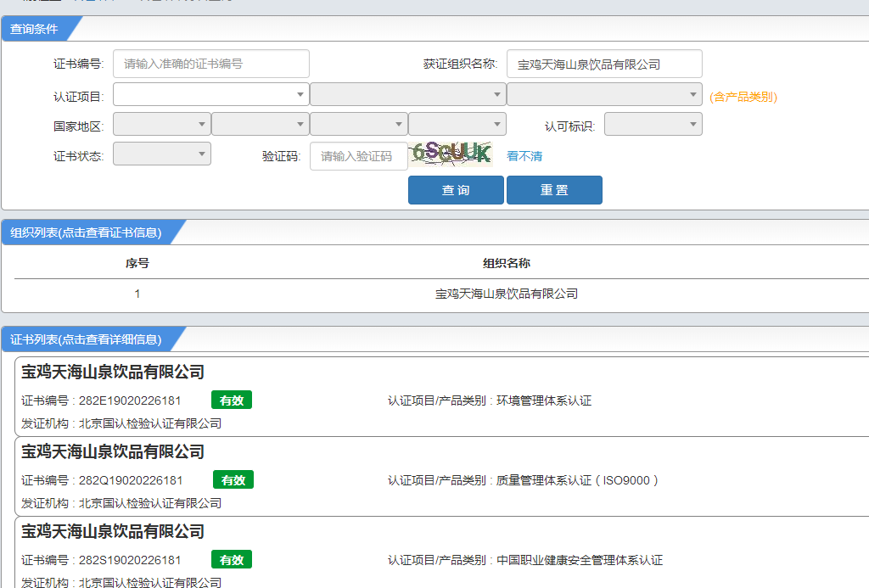
Task: Click the 质量管理体系认证（ISO9000）text
Action: [x=577, y=480]
